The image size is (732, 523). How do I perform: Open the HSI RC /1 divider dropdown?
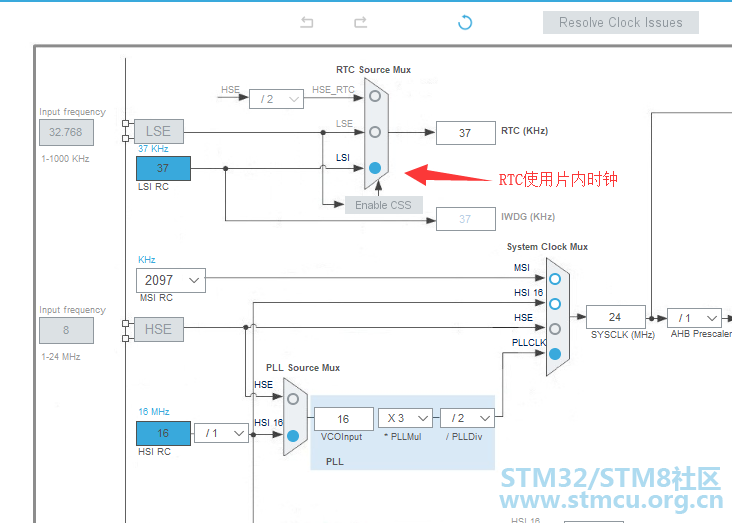221,433
